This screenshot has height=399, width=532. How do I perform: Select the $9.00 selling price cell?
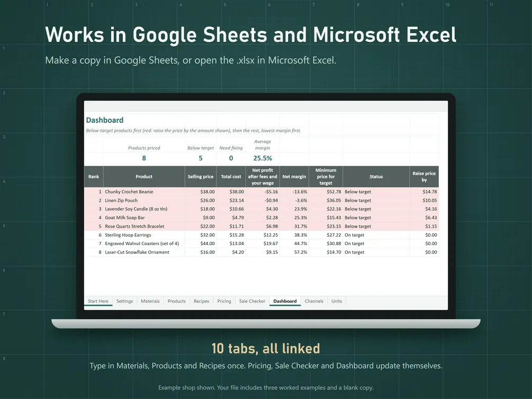pyautogui.click(x=201, y=217)
